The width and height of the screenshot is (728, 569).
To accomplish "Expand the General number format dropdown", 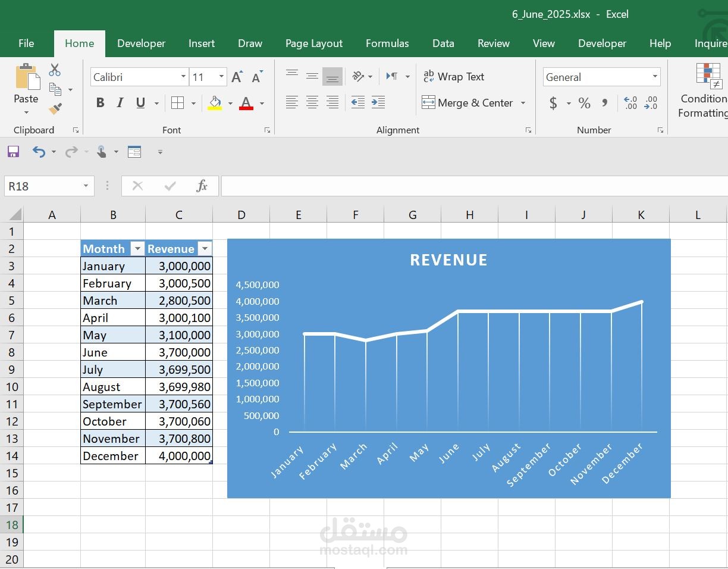I will [655, 77].
